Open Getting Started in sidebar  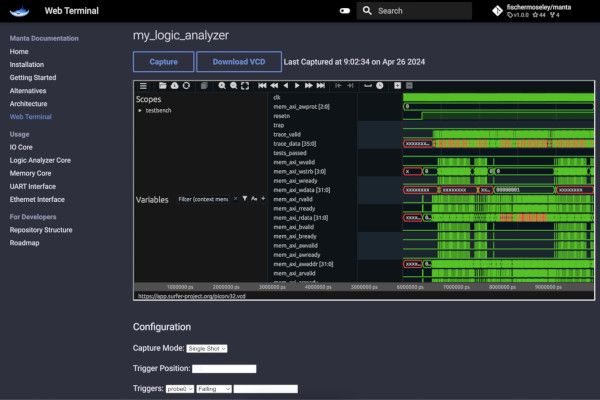pyautogui.click(x=33, y=77)
